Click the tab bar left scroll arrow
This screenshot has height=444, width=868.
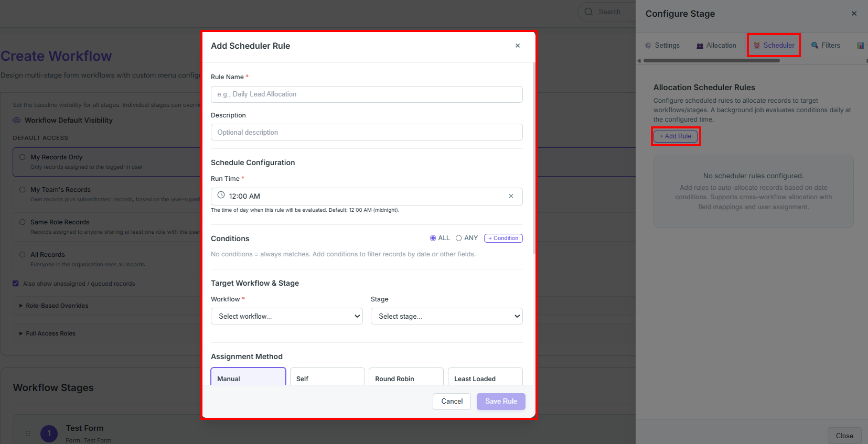[639, 61]
